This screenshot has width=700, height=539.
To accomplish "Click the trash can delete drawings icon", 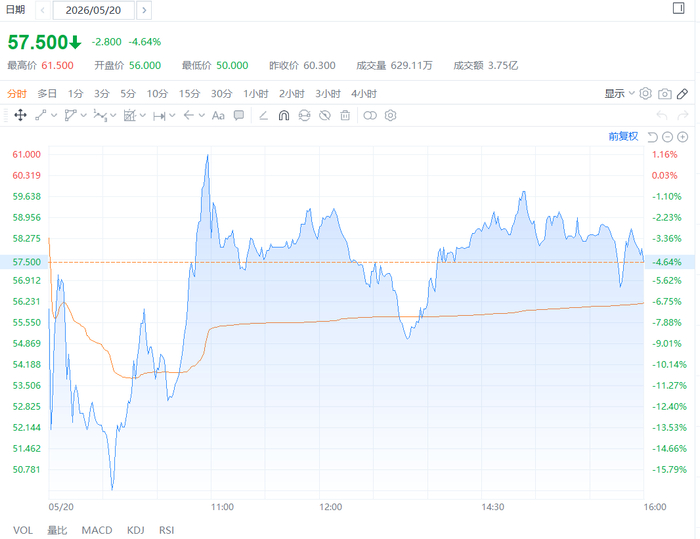I will (345, 116).
